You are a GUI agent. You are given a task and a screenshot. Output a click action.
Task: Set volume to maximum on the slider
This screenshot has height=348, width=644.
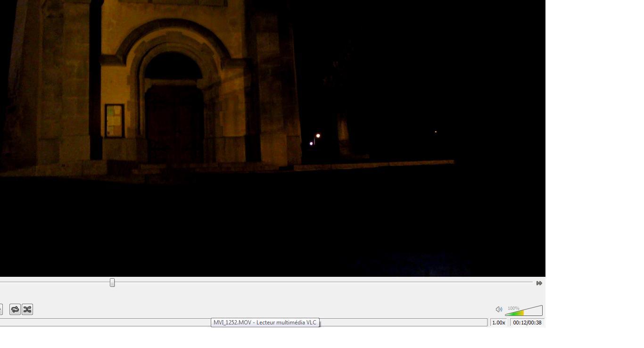[x=541, y=309]
